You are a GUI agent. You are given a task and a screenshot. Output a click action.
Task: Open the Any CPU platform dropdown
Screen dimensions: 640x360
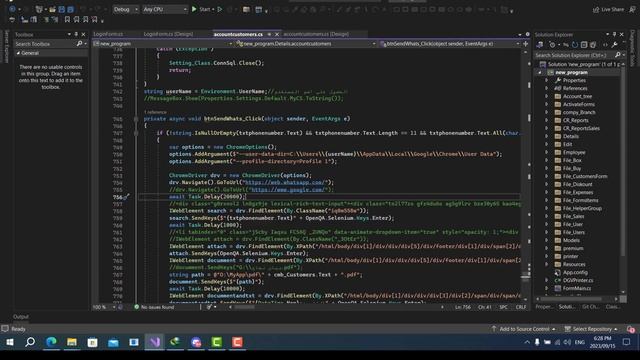[164, 9]
